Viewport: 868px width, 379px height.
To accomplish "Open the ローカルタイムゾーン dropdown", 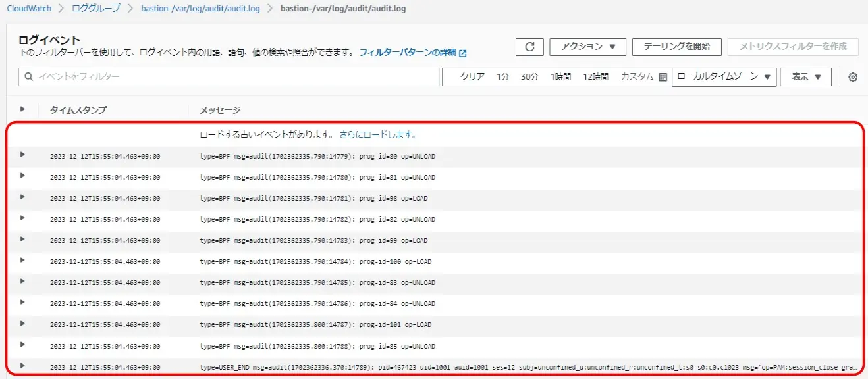I will point(724,77).
